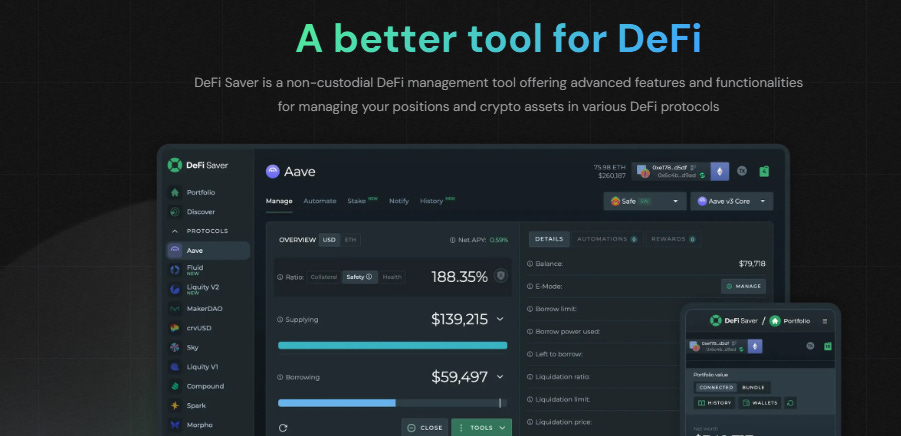Click the Aave logo beside the page title

[272, 171]
